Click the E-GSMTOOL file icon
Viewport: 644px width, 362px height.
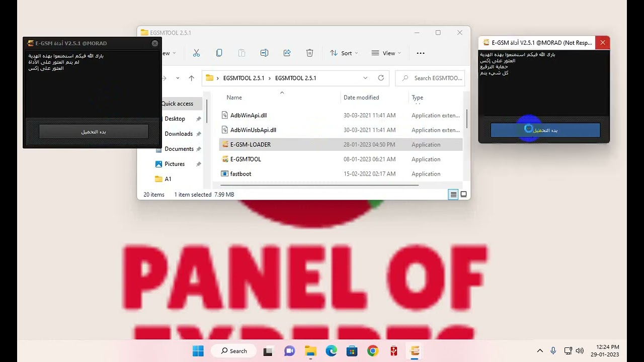(225, 159)
